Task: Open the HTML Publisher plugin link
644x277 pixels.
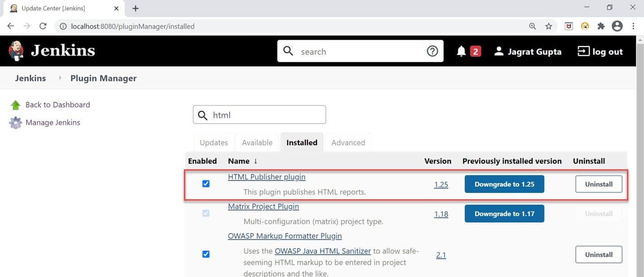Action: (x=267, y=177)
